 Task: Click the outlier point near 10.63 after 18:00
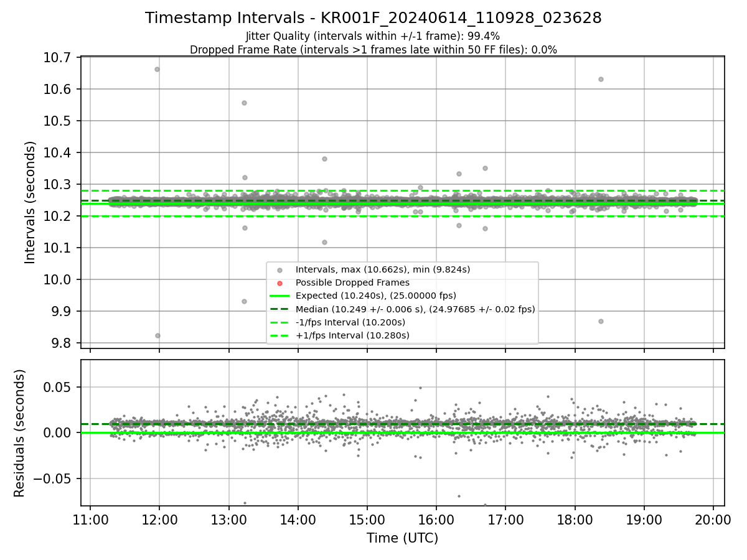click(601, 79)
